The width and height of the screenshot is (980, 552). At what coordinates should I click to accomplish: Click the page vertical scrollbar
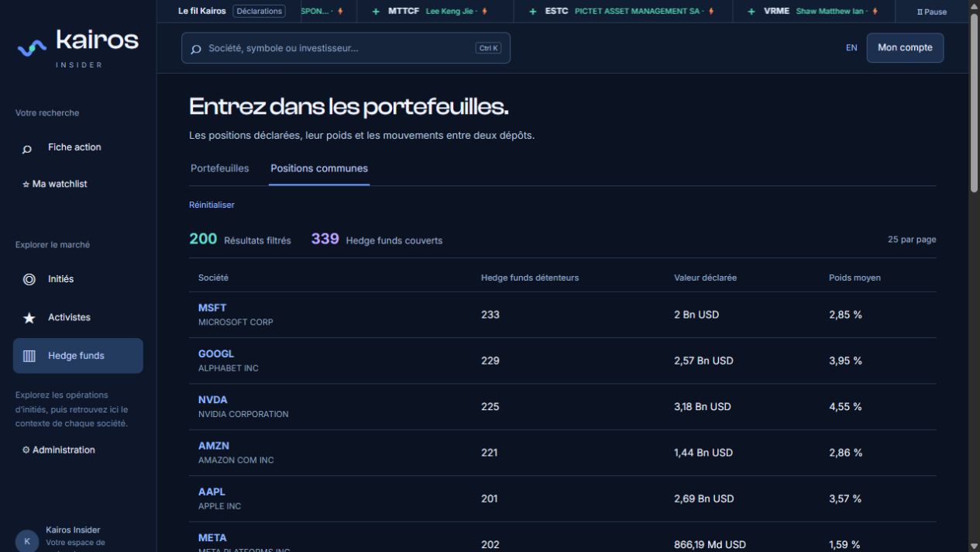974,104
